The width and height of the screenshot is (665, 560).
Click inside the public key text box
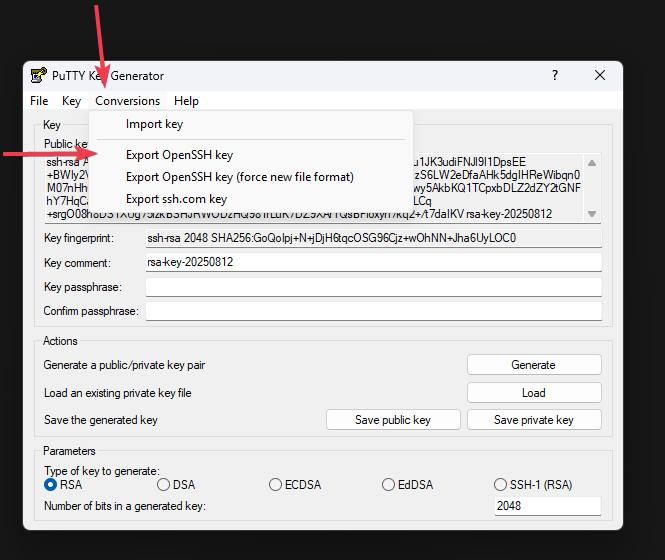[496, 188]
